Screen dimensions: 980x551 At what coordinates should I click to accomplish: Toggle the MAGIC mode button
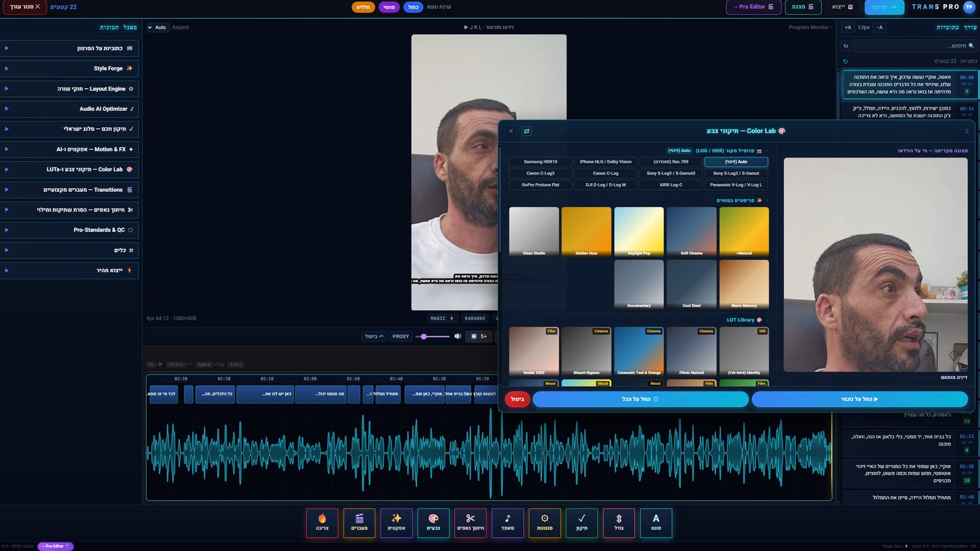click(x=442, y=319)
